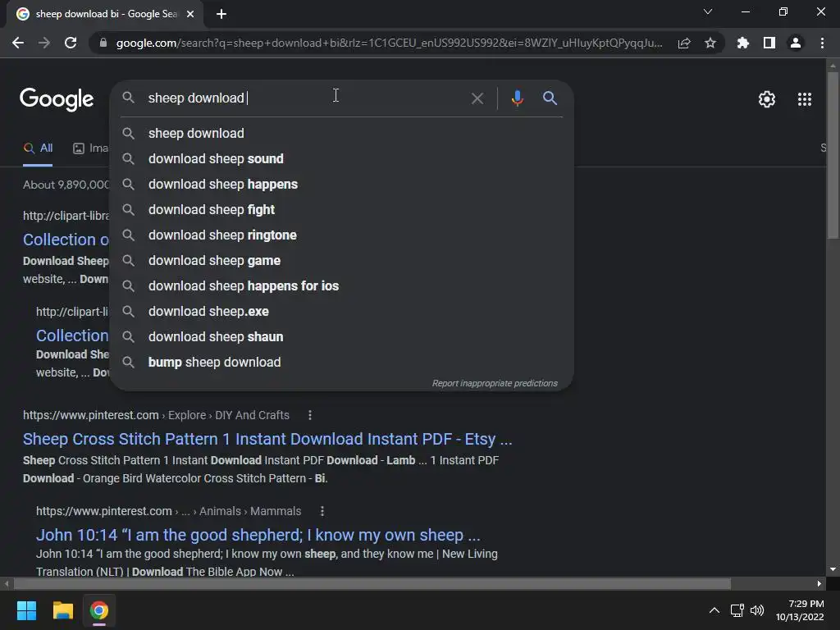Pick 'download sheep.exe' suggestion
The image size is (840, 630).
pyautogui.click(x=342, y=311)
